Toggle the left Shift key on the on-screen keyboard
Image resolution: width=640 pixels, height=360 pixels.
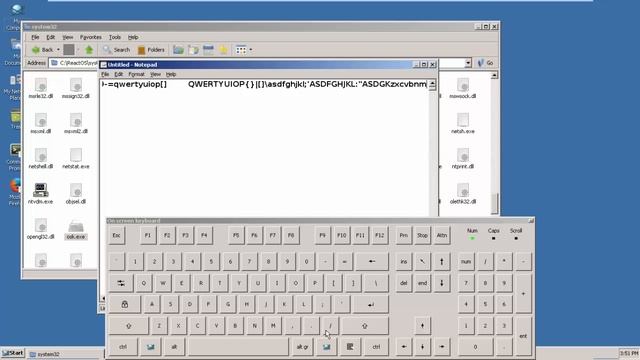coord(129,326)
